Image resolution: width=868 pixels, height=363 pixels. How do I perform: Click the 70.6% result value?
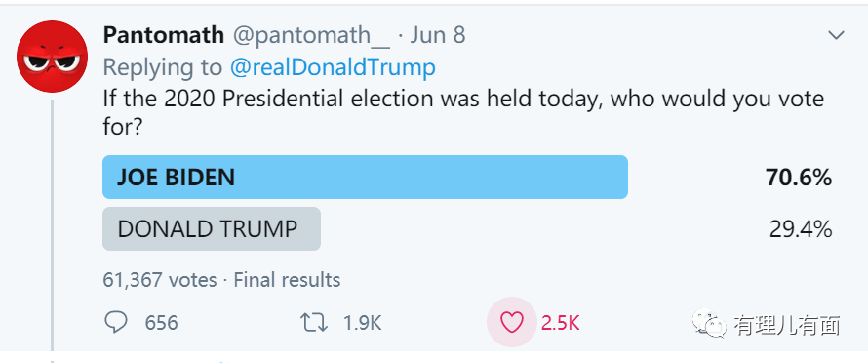(x=799, y=178)
